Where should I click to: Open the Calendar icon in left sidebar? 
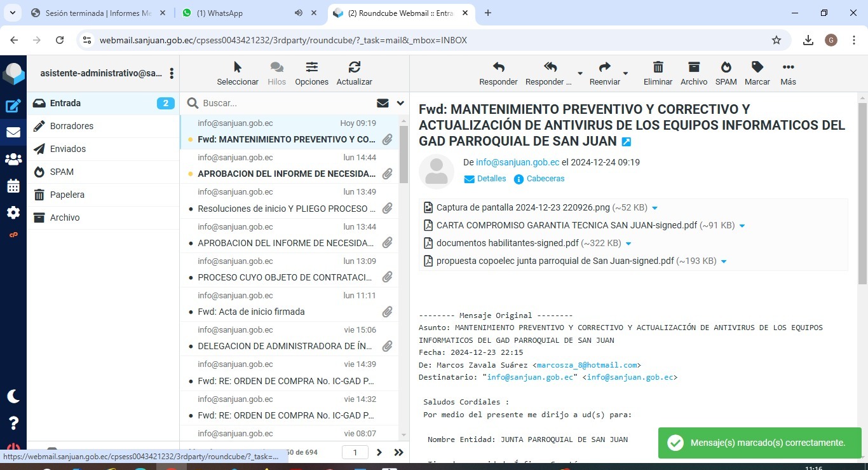pos(13,186)
